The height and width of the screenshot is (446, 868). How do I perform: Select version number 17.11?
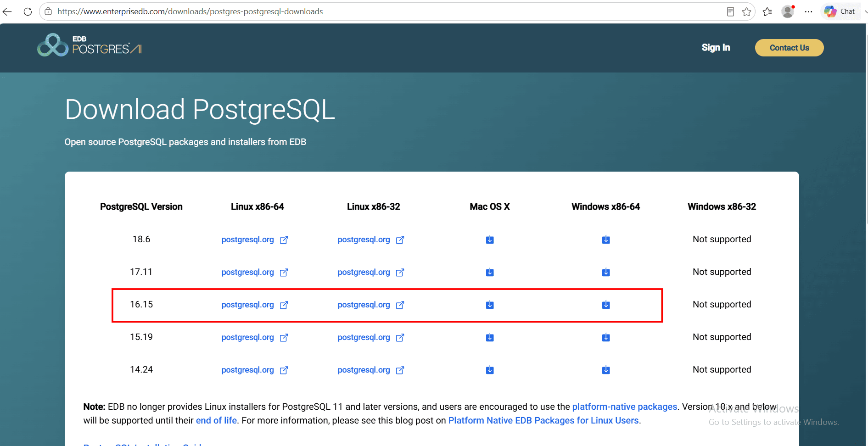tap(141, 272)
